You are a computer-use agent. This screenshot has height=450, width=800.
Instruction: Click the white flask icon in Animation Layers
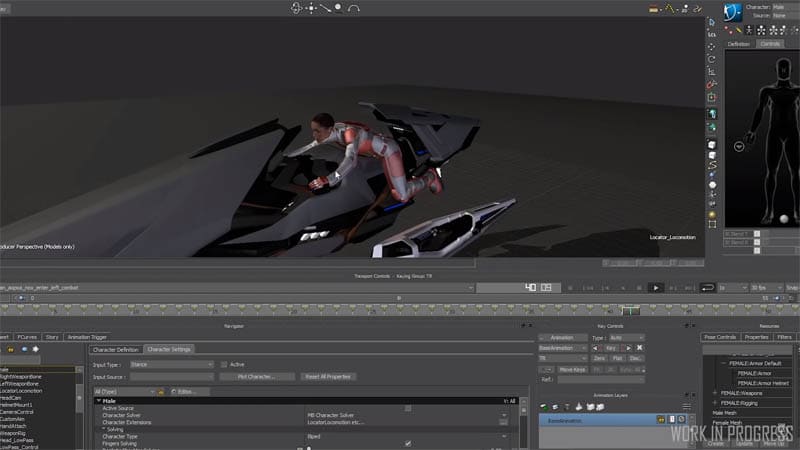pos(579,407)
